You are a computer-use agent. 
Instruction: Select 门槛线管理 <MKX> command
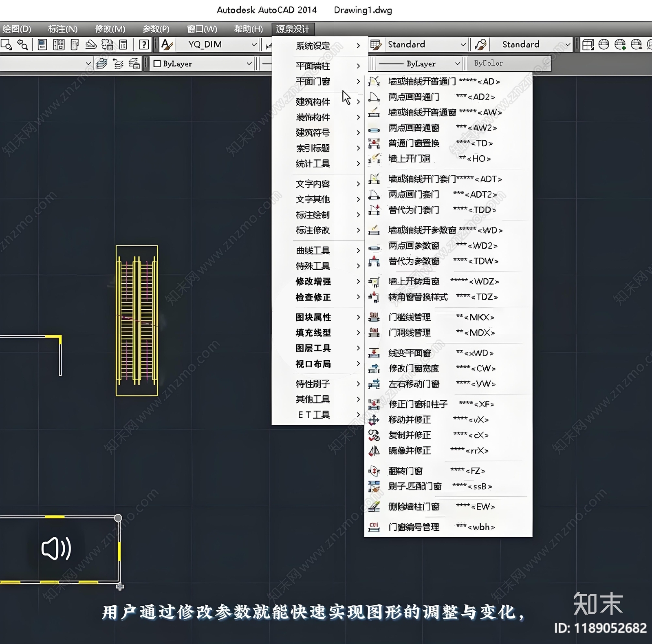click(x=448, y=317)
